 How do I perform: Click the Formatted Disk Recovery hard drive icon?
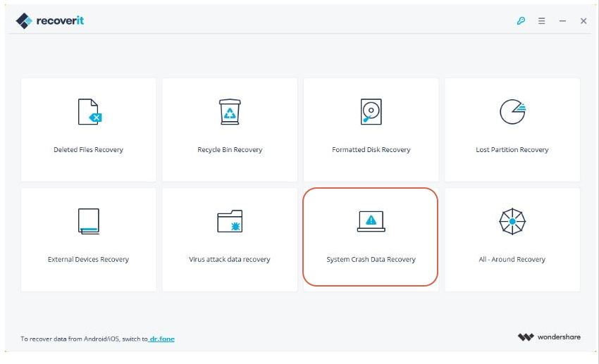pos(371,112)
